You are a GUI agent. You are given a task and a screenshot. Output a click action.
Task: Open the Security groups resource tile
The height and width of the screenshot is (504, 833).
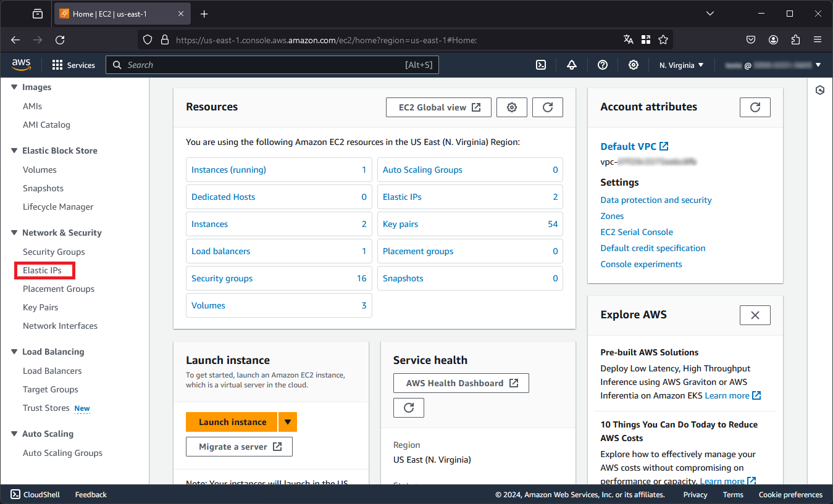pos(279,278)
